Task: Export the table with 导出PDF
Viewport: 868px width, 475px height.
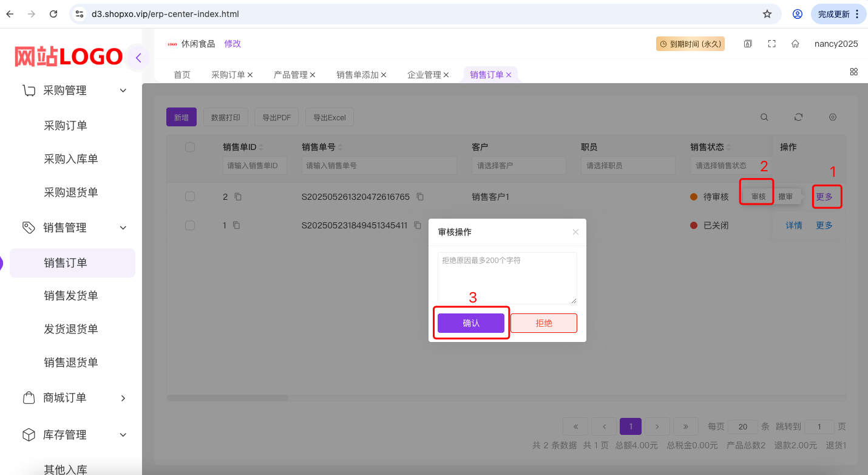Action: coord(277,117)
